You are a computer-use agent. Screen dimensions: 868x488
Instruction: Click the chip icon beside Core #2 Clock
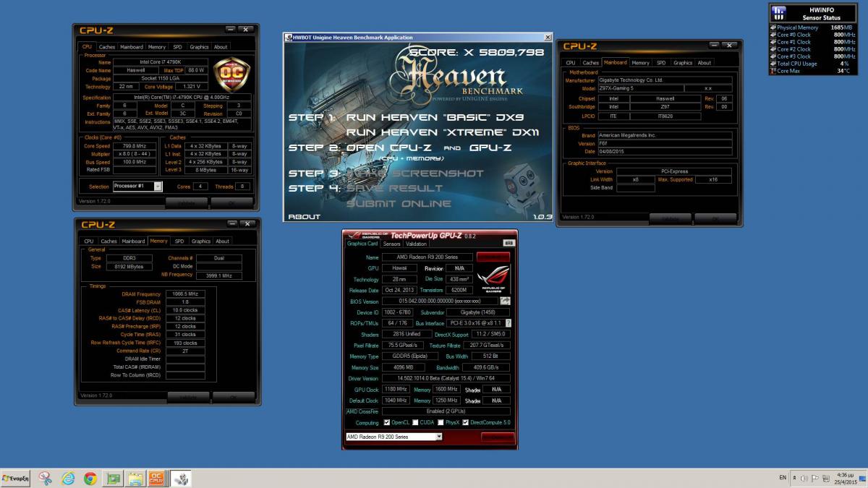click(773, 49)
